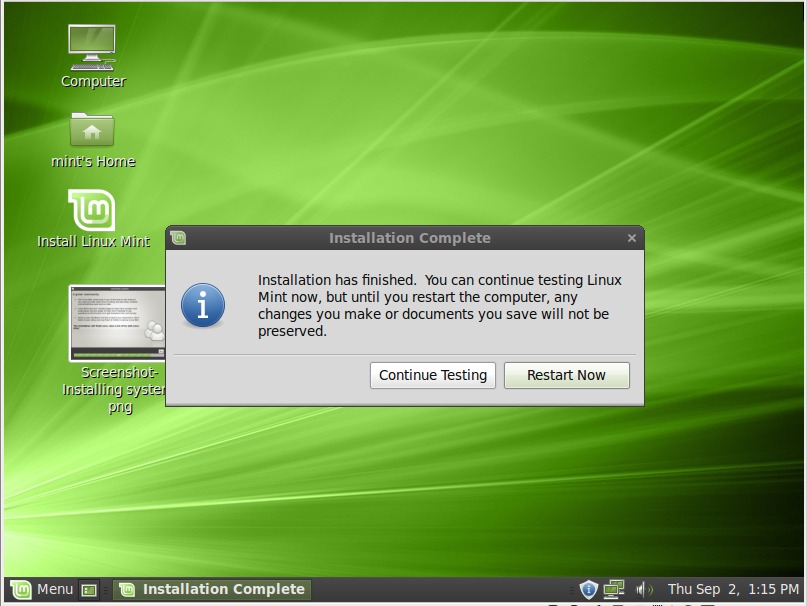Click Restart Now button
This screenshot has height=606, width=807.
click(566, 375)
